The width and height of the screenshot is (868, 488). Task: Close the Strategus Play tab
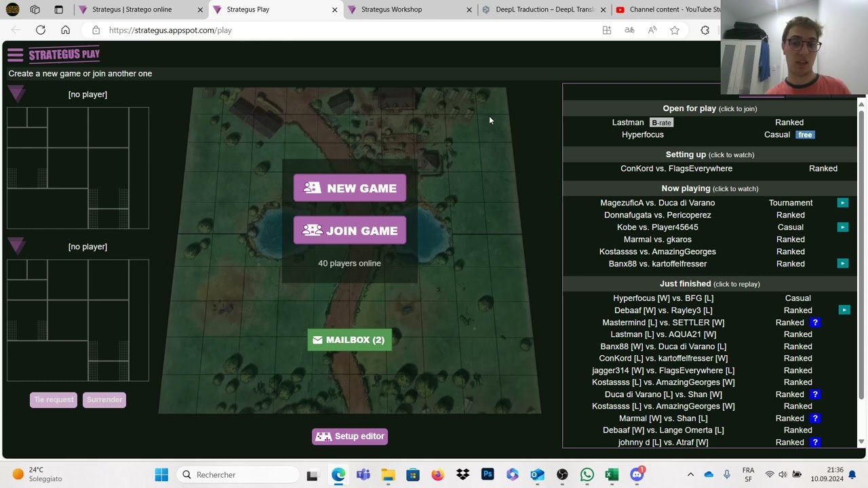click(334, 10)
